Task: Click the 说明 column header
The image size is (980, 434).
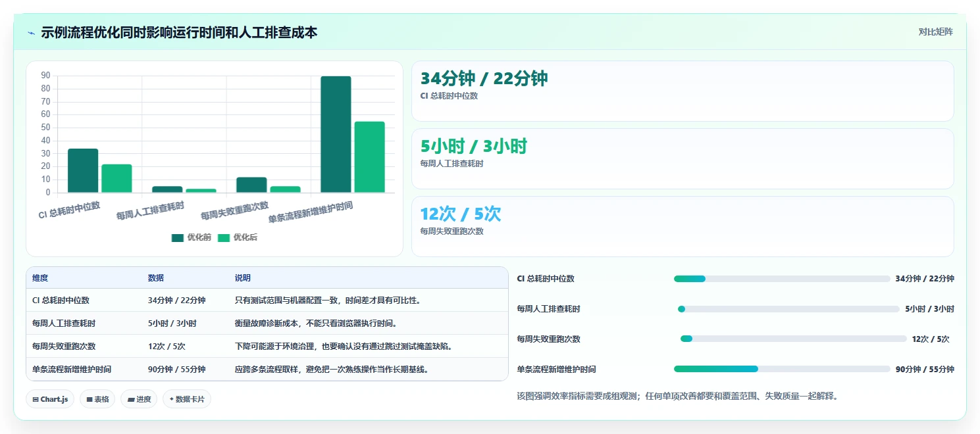Action: pos(243,278)
